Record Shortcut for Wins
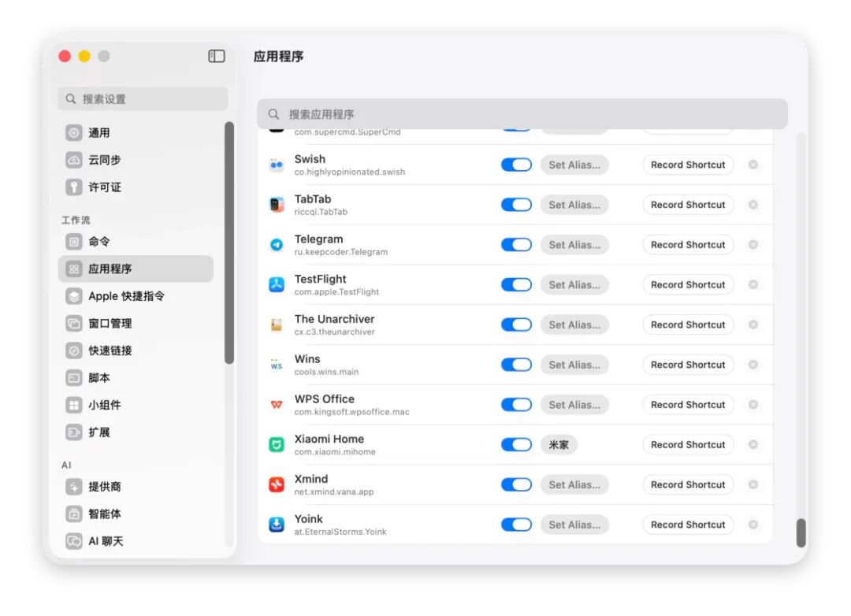 click(x=688, y=365)
